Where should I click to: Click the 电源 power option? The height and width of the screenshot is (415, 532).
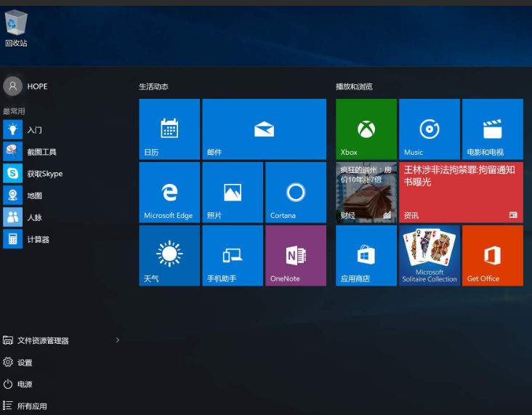(x=25, y=384)
